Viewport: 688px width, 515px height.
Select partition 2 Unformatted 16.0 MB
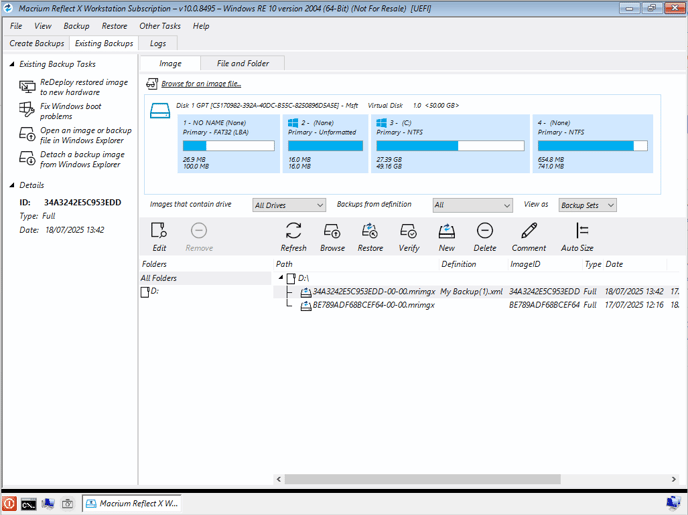[325, 144]
